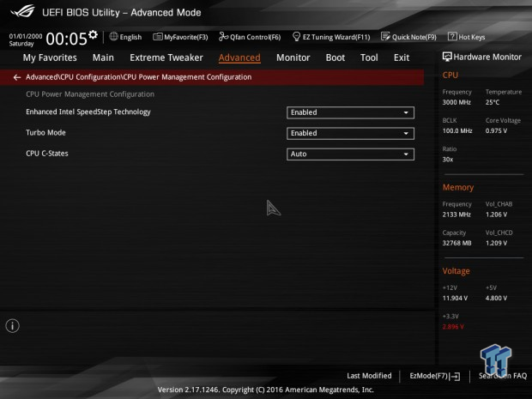Viewport: 532px width, 399px height.
Task: Open Quick Note(F9) notepad icon
Action: tap(385, 36)
